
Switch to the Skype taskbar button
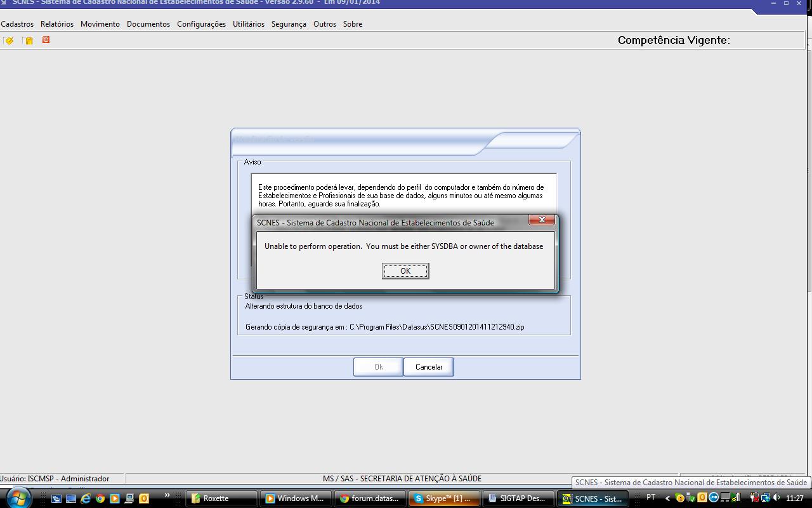tap(443, 498)
